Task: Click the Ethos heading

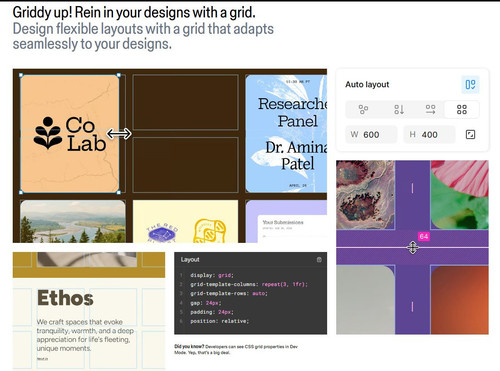Action: [x=65, y=298]
